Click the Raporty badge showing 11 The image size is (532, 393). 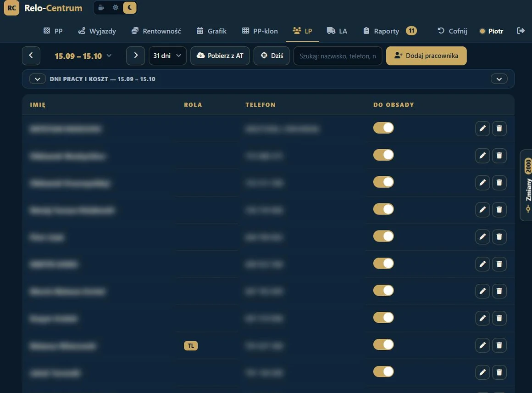411,31
